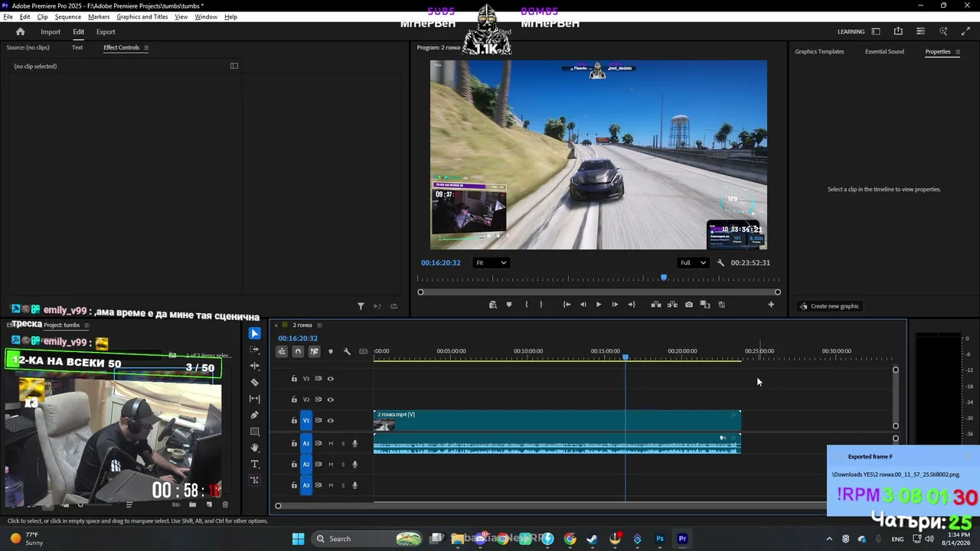Viewport: 980px width, 551px height.
Task: Hide track V2 with eye icon
Action: 331,399
